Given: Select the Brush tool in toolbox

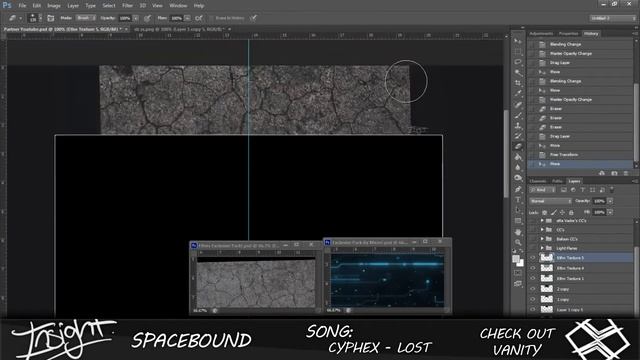Looking at the screenshot, I should [518, 115].
